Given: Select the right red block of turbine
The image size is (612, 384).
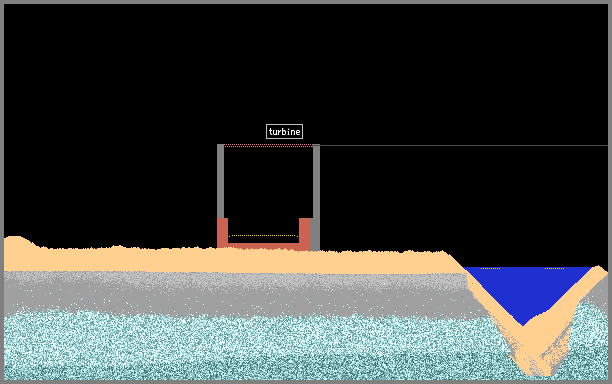Looking at the screenshot, I should pos(304,233).
